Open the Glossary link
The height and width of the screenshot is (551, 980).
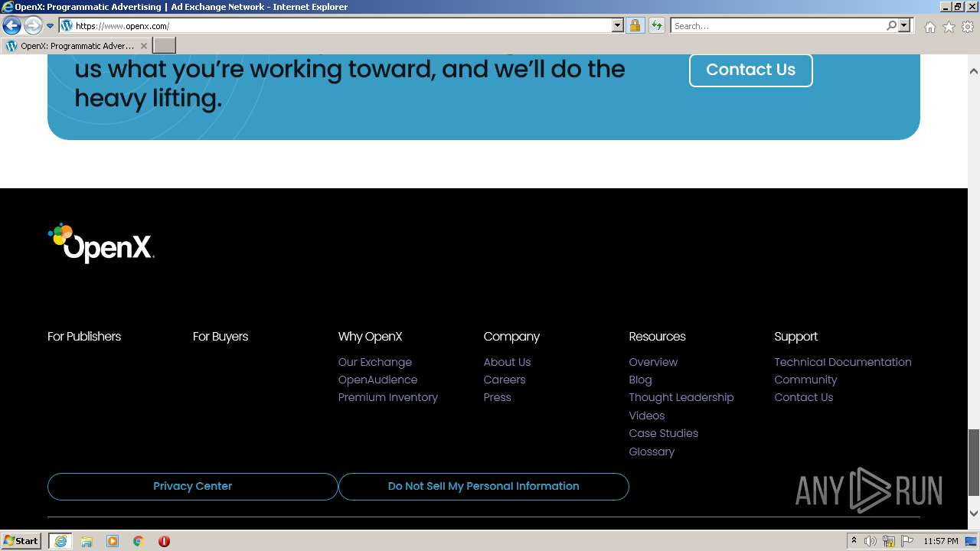coord(652,452)
